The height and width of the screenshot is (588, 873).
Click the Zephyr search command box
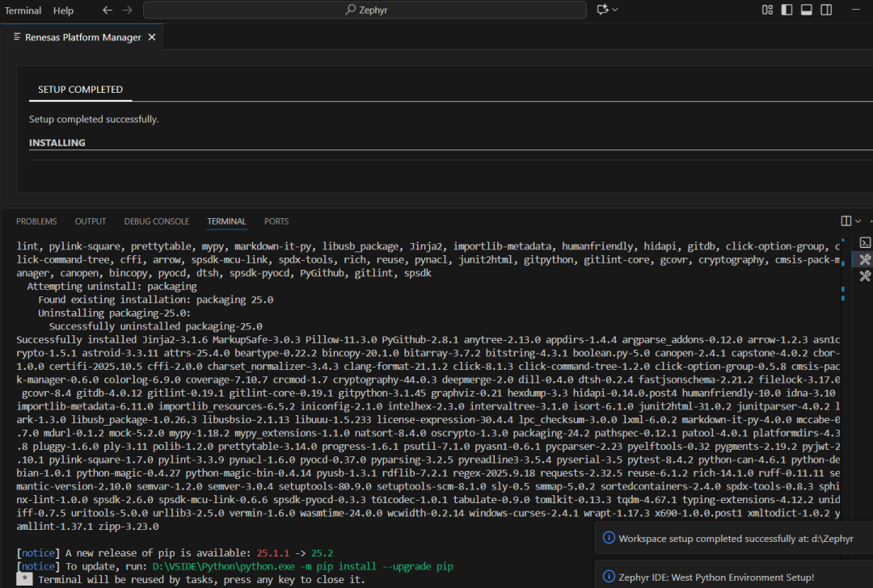[x=365, y=10]
